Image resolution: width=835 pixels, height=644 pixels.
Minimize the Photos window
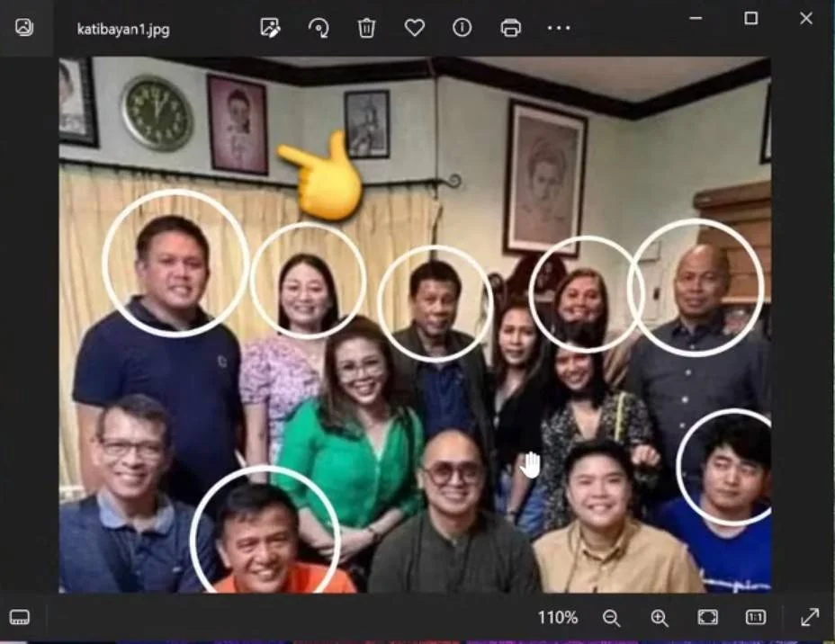(x=696, y=18)
